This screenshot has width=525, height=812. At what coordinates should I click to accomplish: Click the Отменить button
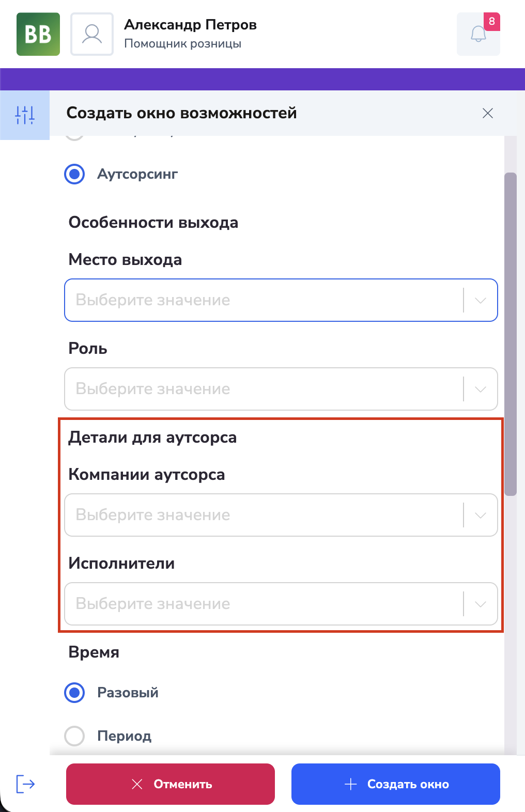(171, 784)
